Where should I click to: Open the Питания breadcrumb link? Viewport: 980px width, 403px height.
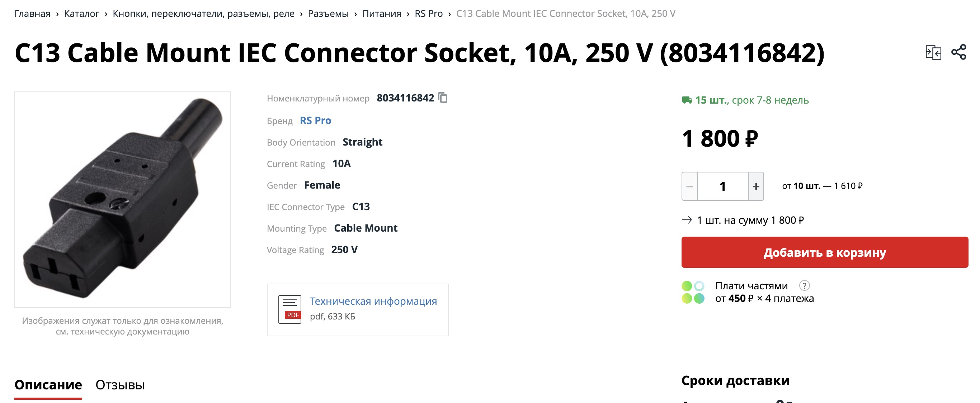coord(382,14)
